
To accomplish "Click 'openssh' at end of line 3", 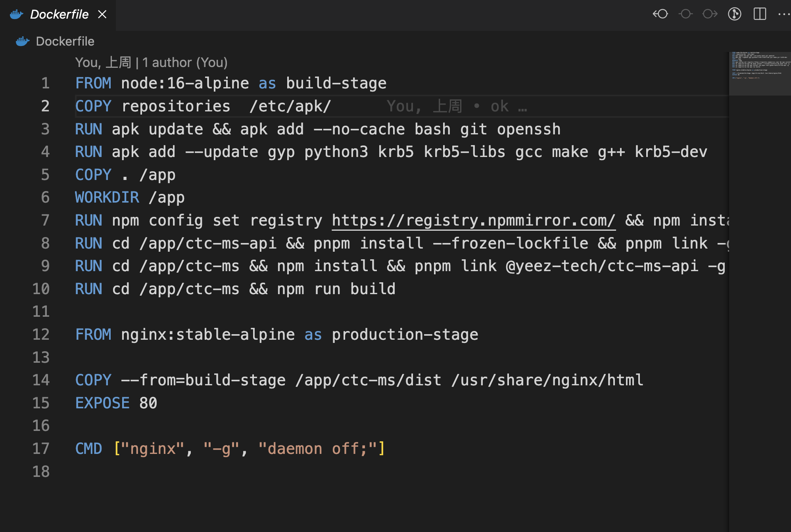I will click(529, 129).
